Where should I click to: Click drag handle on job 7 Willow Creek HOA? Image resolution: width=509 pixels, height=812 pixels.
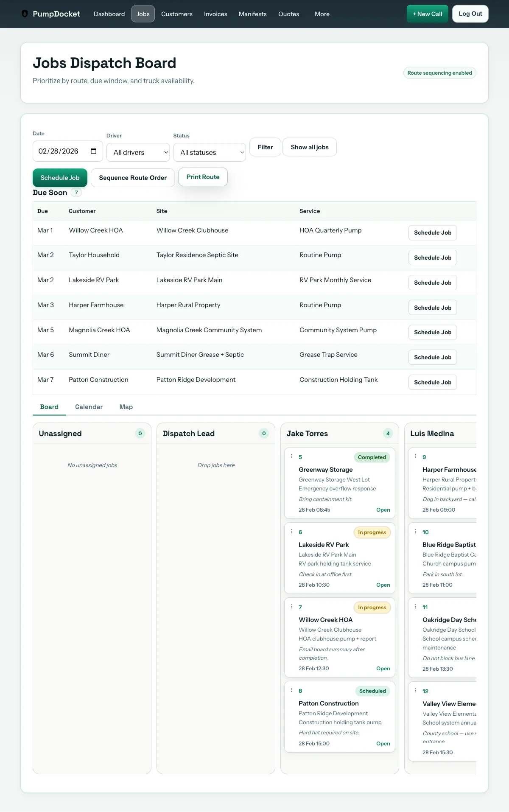[x=291, y=607]
